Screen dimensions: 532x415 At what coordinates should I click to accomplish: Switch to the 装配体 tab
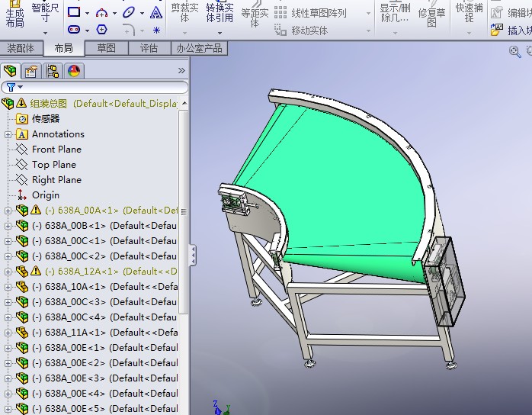click(21, 48)
